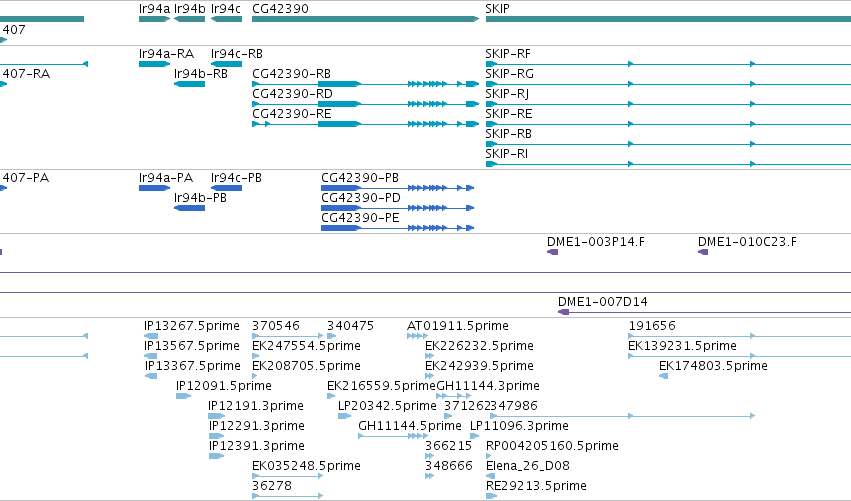Select feature 348666
This screenshot has height=501, width=851.
429,476
